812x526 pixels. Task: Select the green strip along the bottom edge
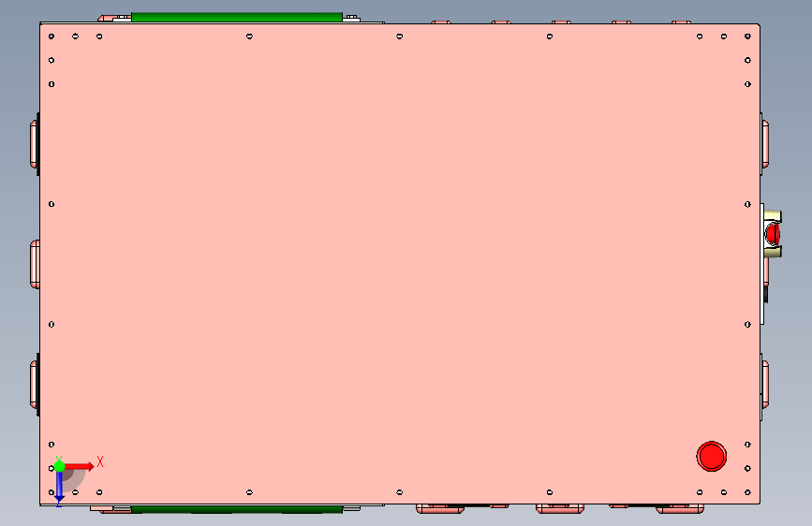tap(237, 510)
